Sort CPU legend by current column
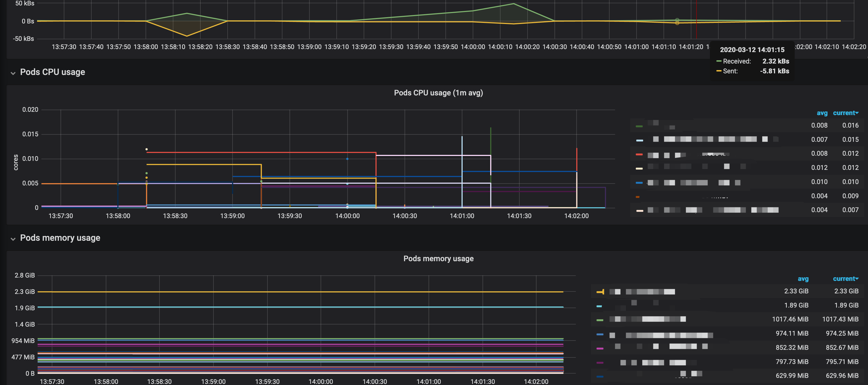This screenshot has height=385, width=868. (x=845, y=113)
